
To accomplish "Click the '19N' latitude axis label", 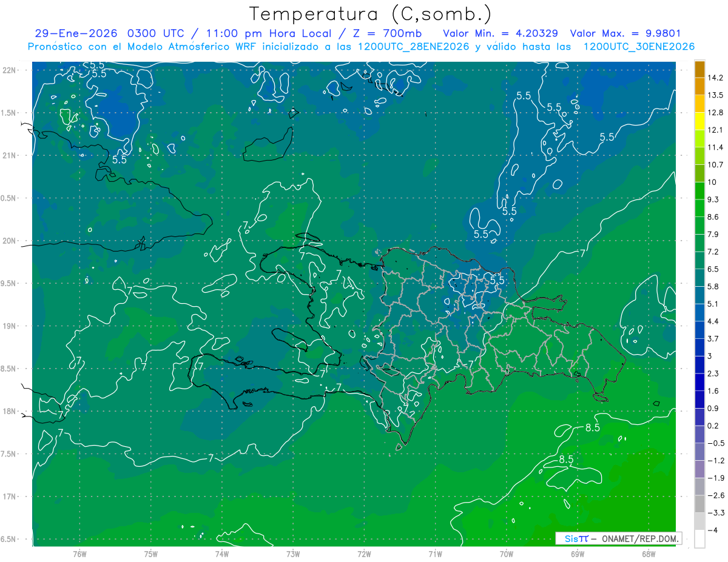I will pyautogui.click(x=9, y=326).
